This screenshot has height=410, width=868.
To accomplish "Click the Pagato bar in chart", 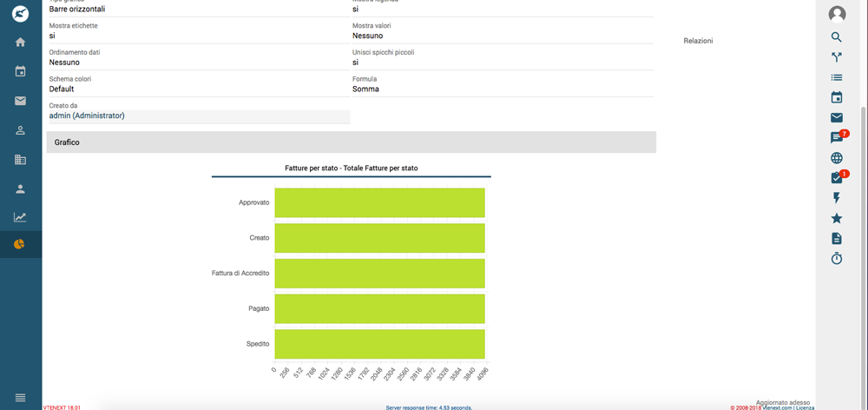I will pos(380,308).
